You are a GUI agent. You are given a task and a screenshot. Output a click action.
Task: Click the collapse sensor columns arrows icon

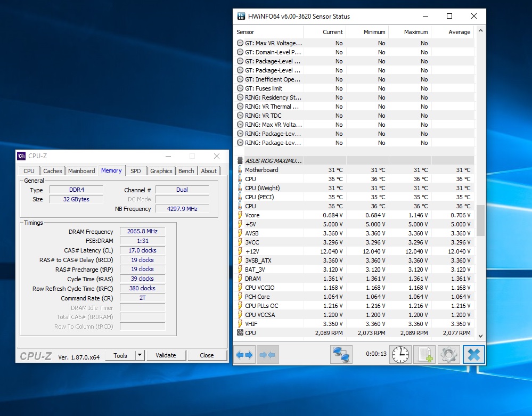pos(267,355)
